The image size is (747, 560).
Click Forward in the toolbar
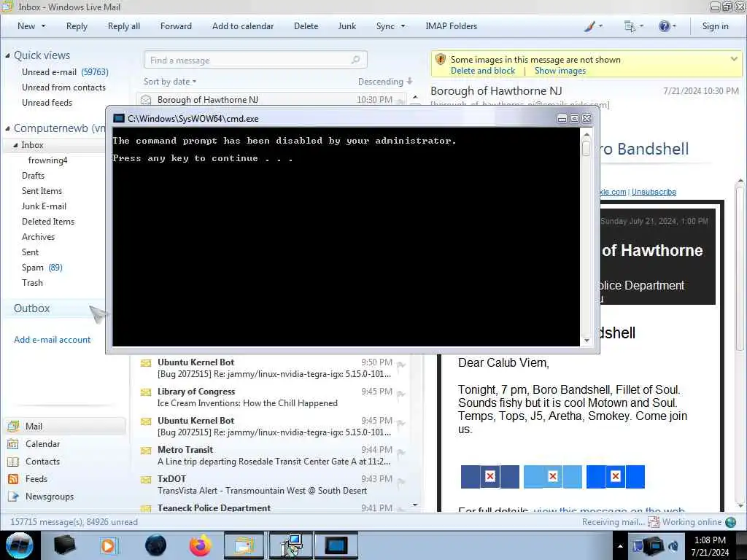[x=176, y=26]
